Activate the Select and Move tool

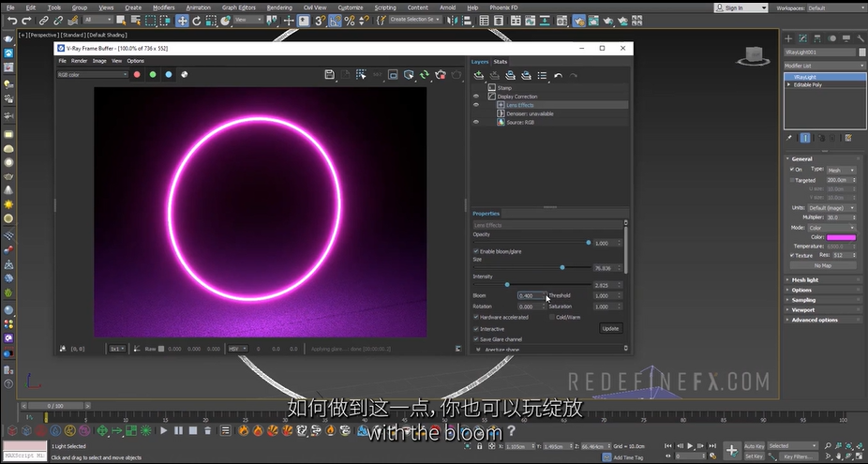182,21
